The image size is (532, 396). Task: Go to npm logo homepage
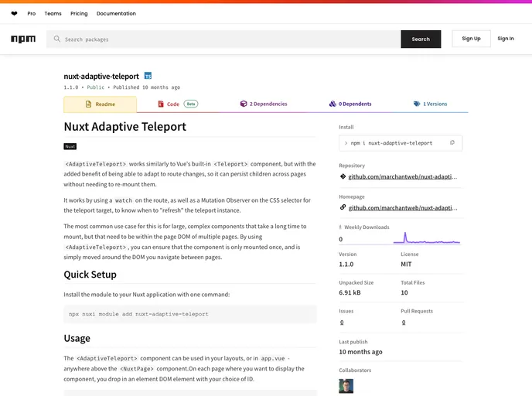(x=23, y=39)
